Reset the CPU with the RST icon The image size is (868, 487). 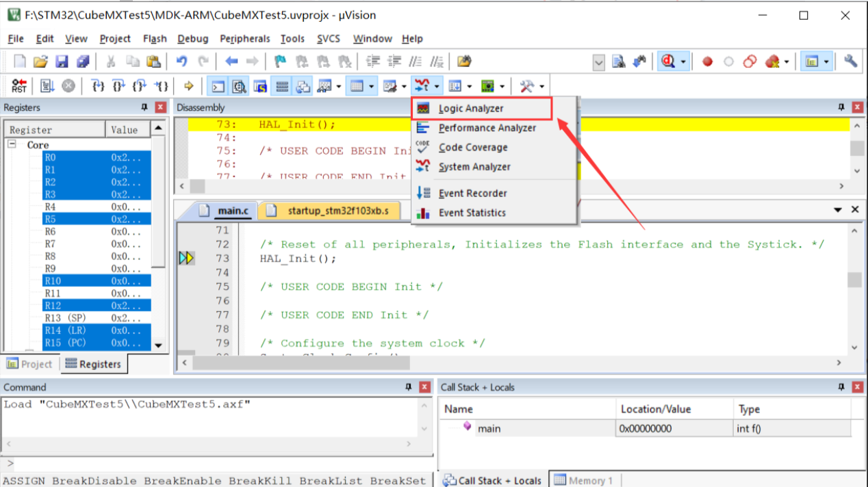pos(19,86)
